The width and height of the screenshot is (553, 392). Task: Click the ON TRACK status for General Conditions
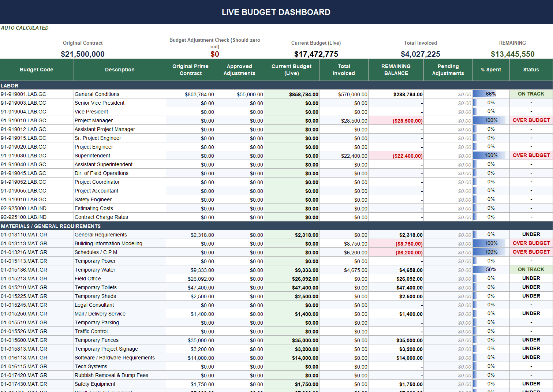pyautogui.click(x=531, y=94)
